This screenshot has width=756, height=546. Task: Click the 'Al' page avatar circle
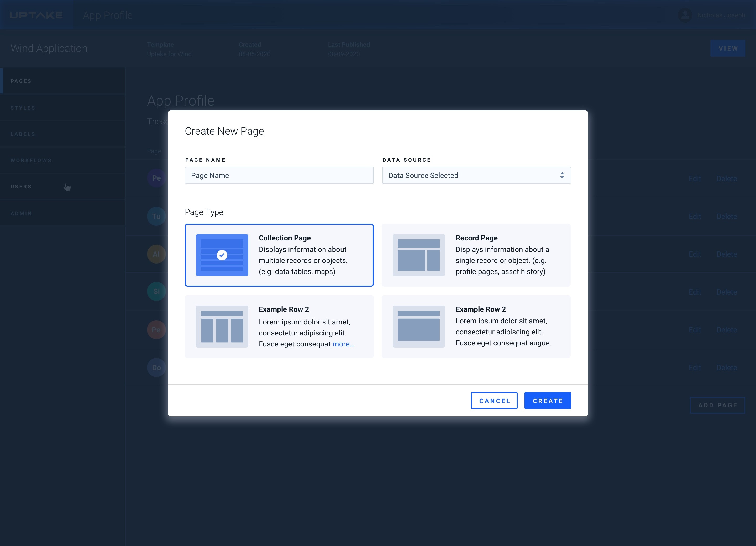point(156,254)
